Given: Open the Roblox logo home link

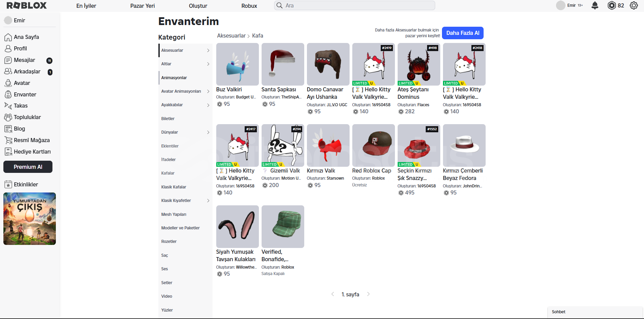Looking at the screenshot, I should [26, 5].
